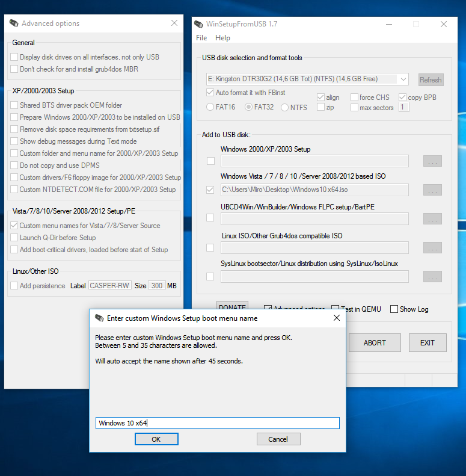Click the WinSetupFromUSB title bar USB icon
466x476 pixels.
pyautogui.click(x=198, y=24)
